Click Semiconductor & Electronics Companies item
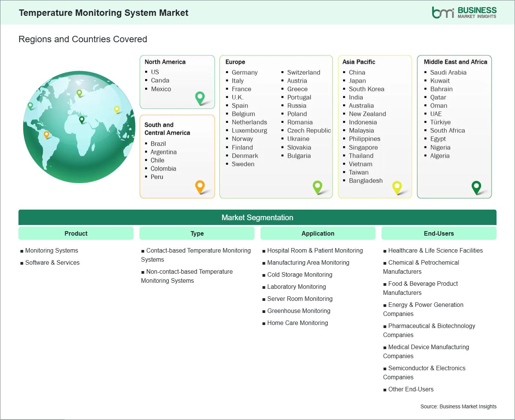Screen dimensions: 515x420 pos(425,372)
